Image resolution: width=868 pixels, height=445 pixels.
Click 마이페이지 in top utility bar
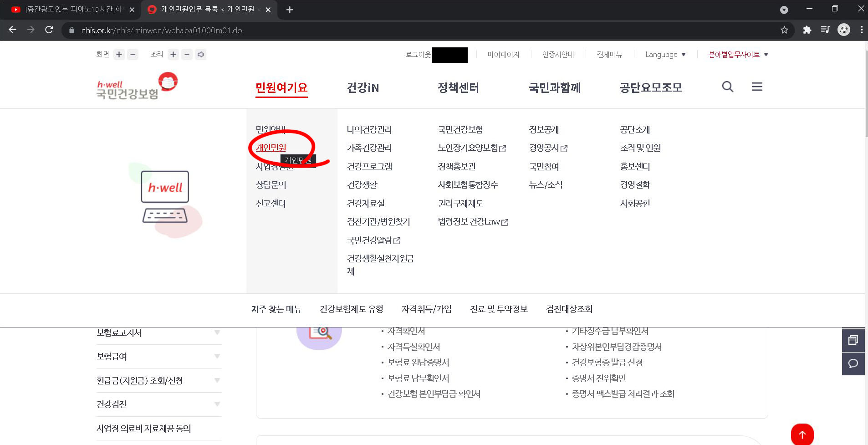point(503,55)
